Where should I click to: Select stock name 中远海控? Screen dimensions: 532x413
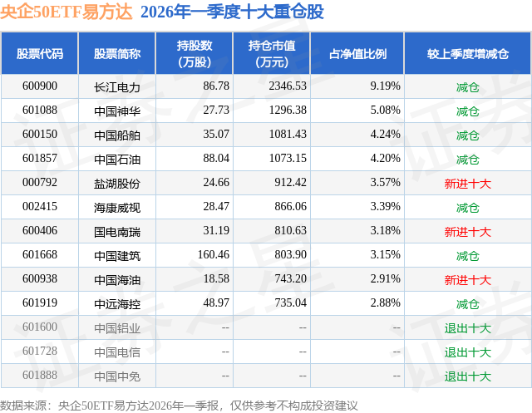117,304
